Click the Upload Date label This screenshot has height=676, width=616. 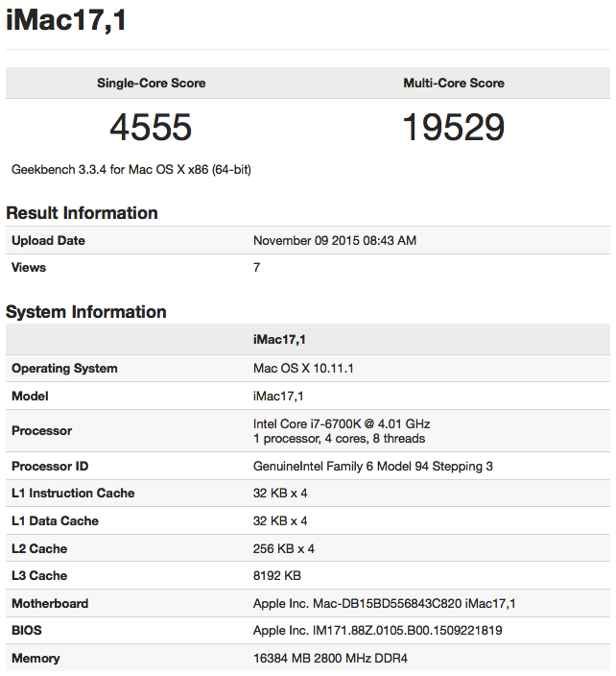[48, 241]
